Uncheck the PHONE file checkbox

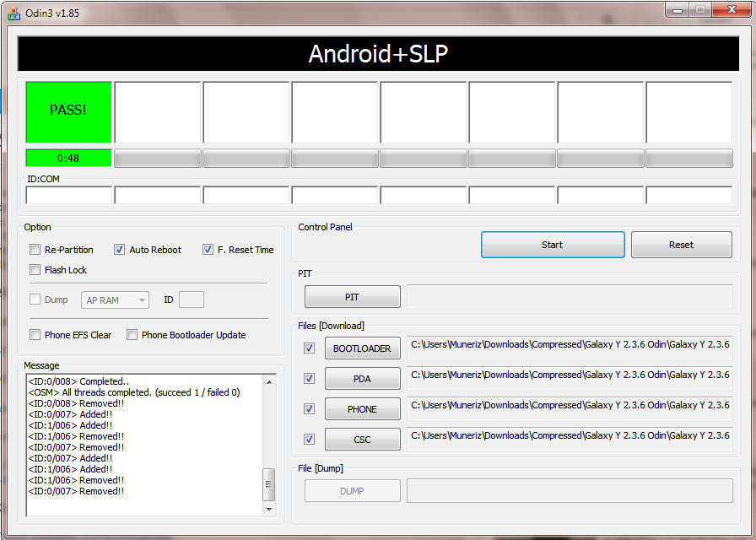point(309,409)
